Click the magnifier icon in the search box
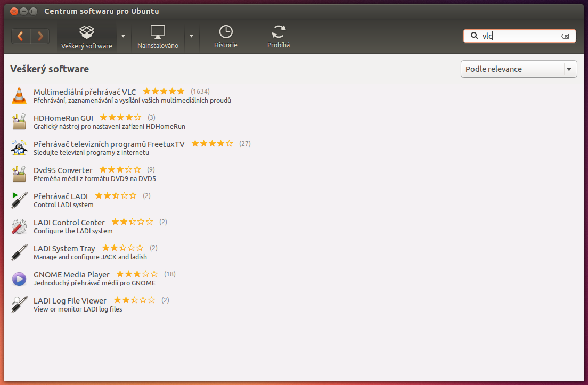This screenshot has height=385, width=588. [475, 36]
